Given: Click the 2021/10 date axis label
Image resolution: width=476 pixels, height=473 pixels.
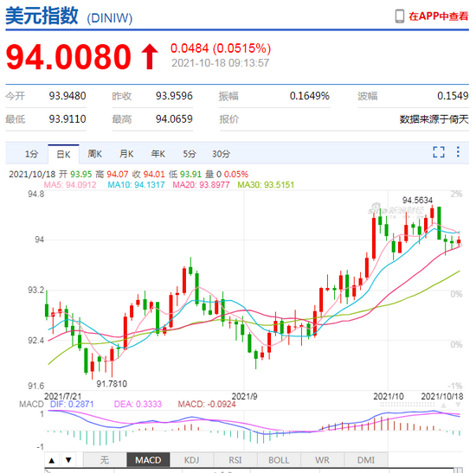Looking at the screenshot, I should click(389, 396).
